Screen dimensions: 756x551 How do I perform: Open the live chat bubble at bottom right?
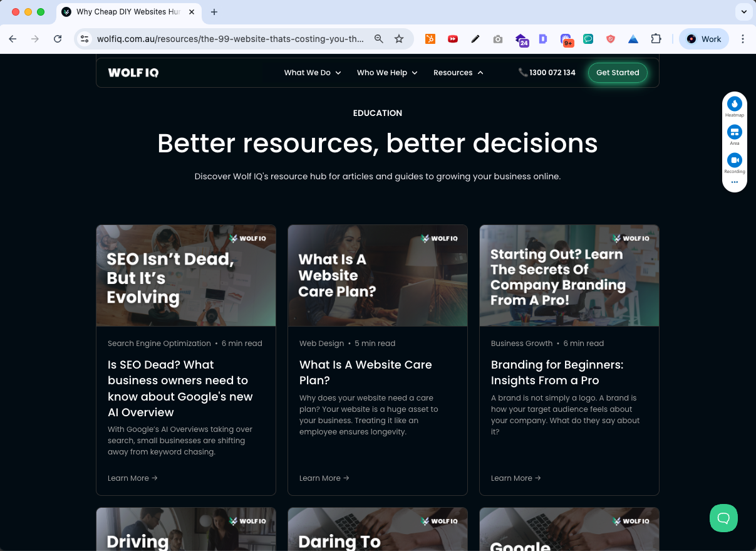tap(723, 518)
